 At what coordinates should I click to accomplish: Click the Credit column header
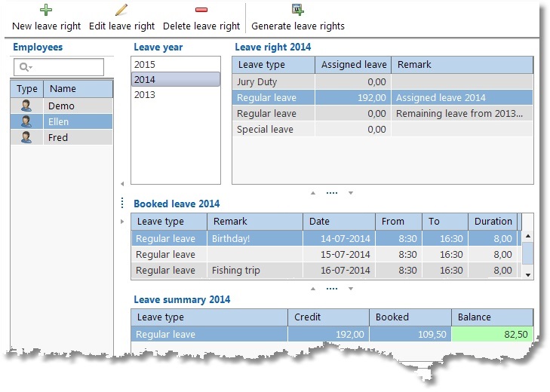click(x=328, y=317)
